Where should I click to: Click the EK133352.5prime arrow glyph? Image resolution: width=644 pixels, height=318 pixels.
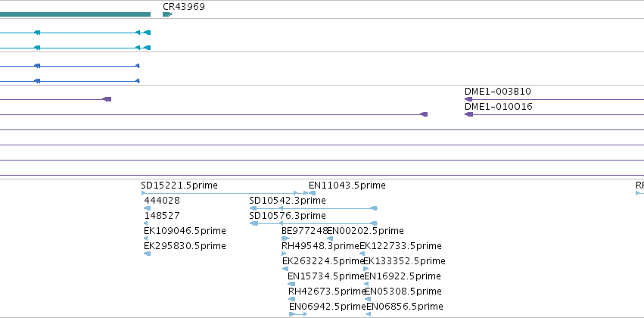coord(366,269)
